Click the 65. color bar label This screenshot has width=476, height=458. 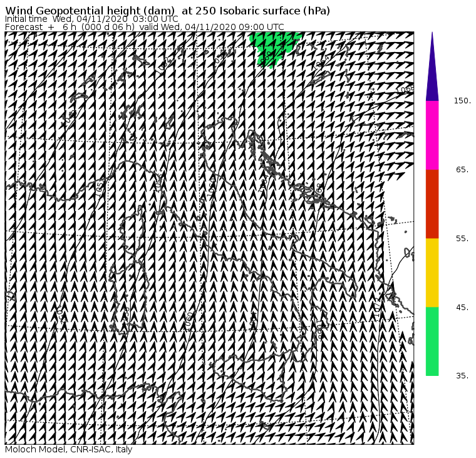coord(463,169)
